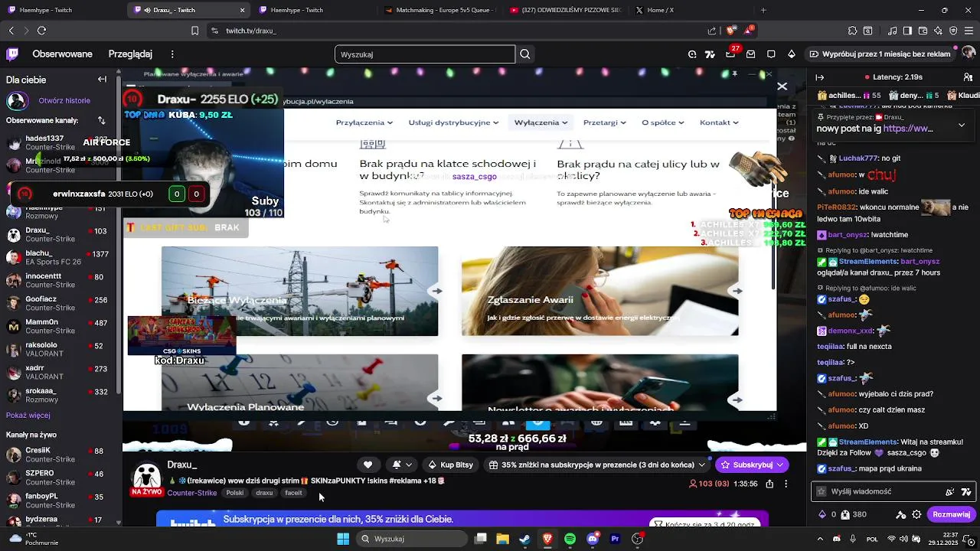Image resolution: width=980 pixels, height=551 pixels.
Task: Open the 7TV emote menu in the chat input
Action: tap(966, 492)
